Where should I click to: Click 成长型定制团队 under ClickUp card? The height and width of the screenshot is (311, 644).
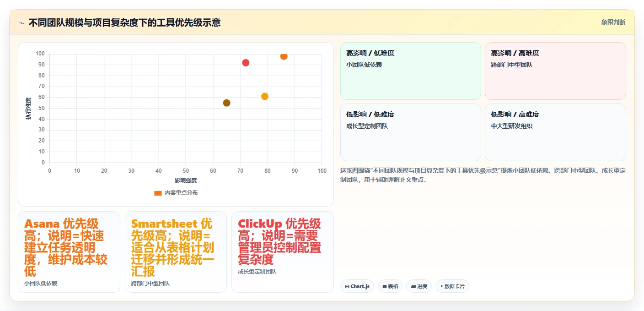point(257,272)
